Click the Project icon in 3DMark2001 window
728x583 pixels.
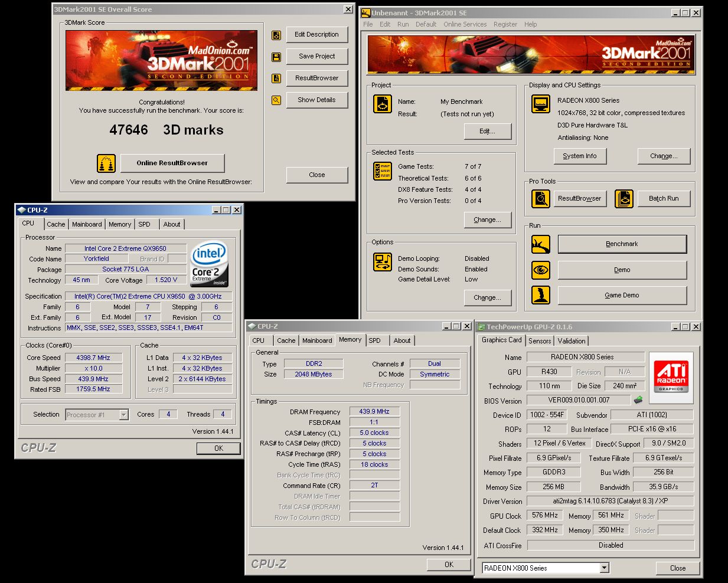coord(383,104)
